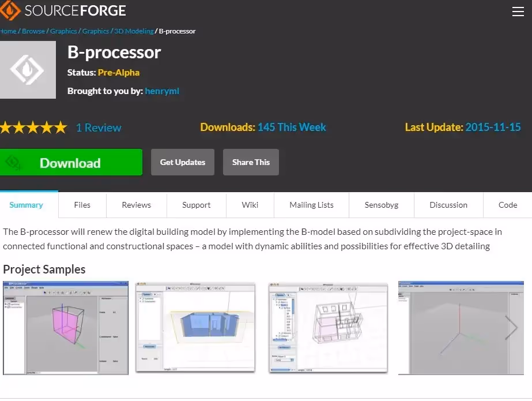Open the Reviews tab

click(136, 205)
